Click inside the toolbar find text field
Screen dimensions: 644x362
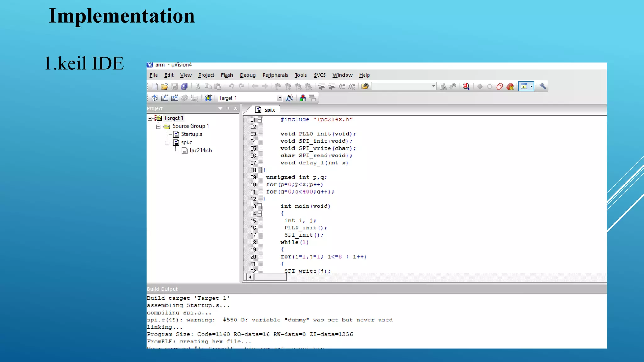point(401,86)
